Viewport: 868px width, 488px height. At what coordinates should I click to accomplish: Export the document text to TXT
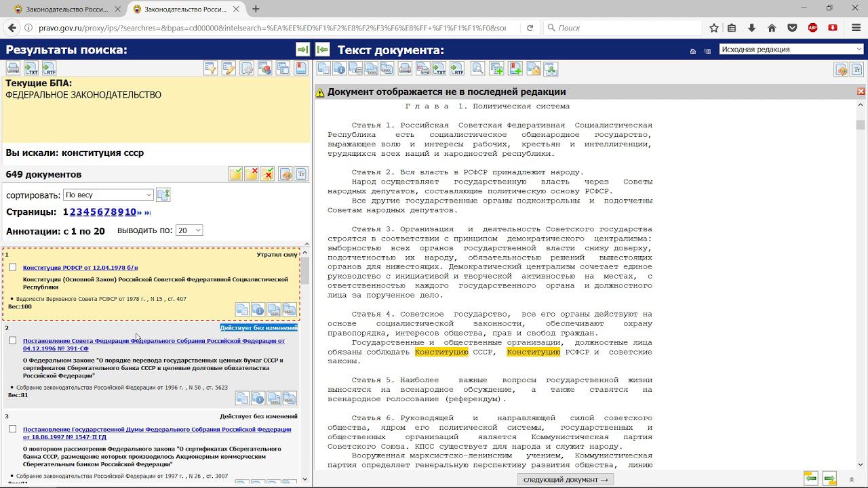coord(439,68)
